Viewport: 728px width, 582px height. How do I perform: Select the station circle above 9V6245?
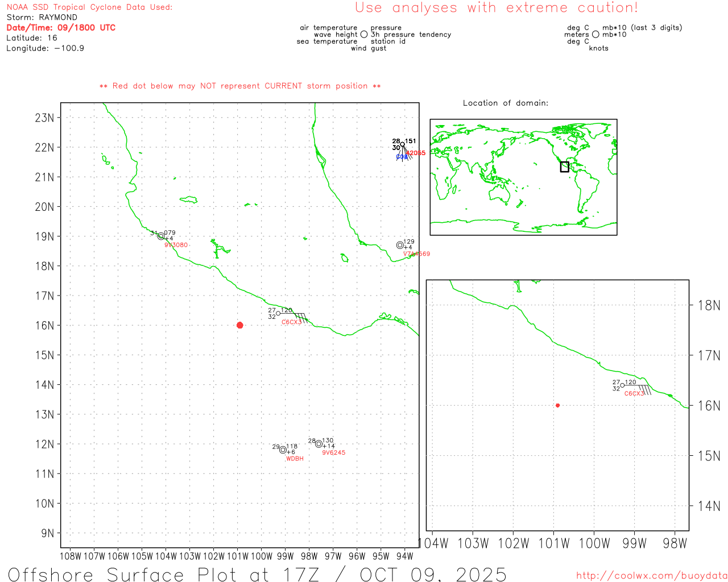318,444
